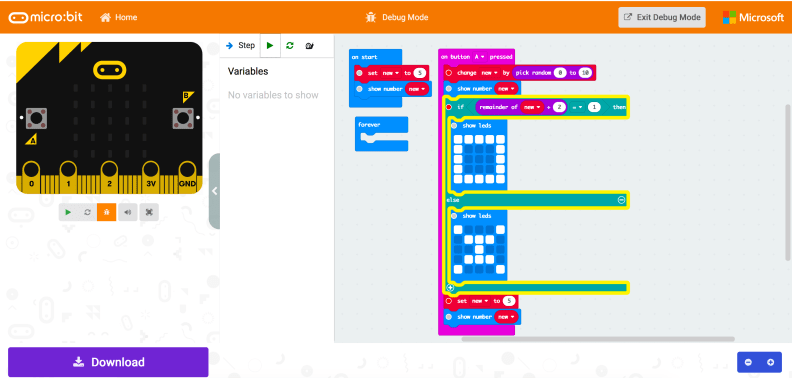Click pin 1 on the micro:bit simulator

[x=69, y=177]
